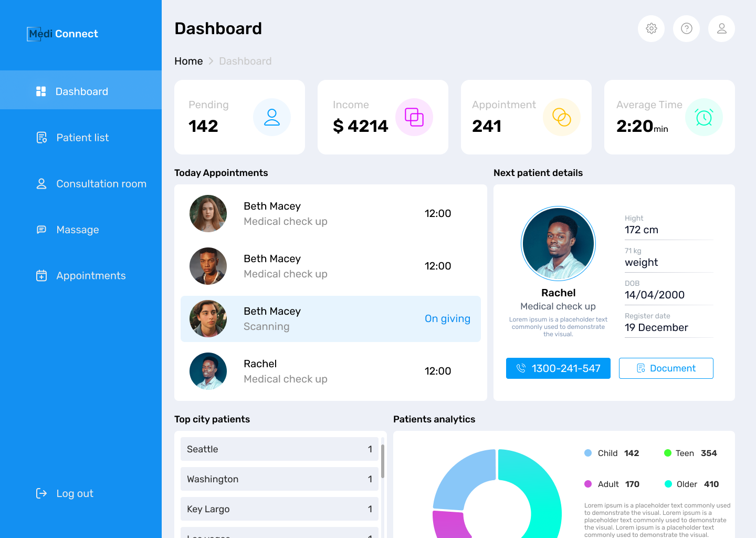Click the Average Time alarm clock icon
The image size is (756, 538).
click(704, 117)
